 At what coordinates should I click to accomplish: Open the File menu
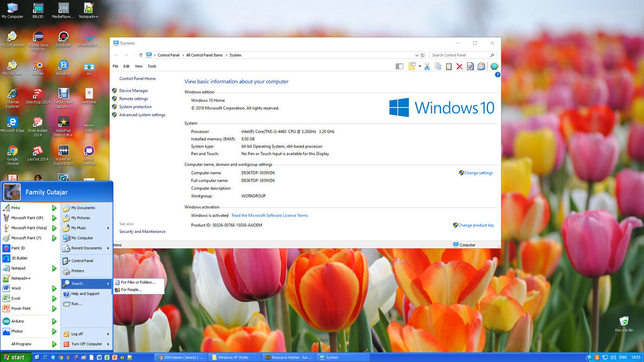pyautogui.click(x=115, y=66)
